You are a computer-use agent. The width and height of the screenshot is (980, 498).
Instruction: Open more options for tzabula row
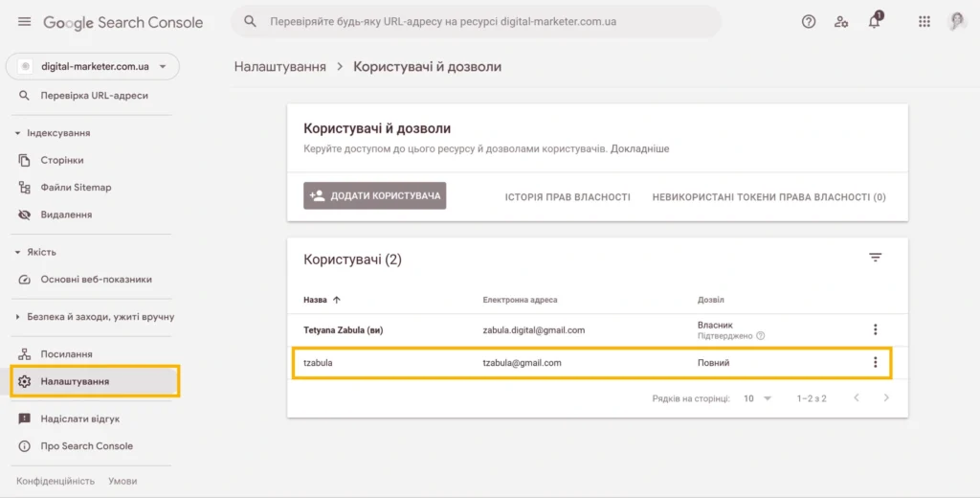[x=875, y=362]
